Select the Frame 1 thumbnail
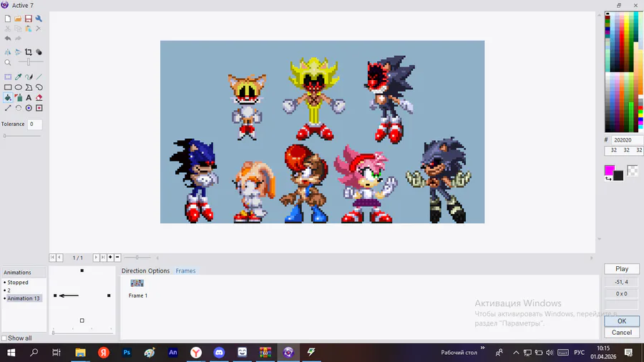 [137, 283]
